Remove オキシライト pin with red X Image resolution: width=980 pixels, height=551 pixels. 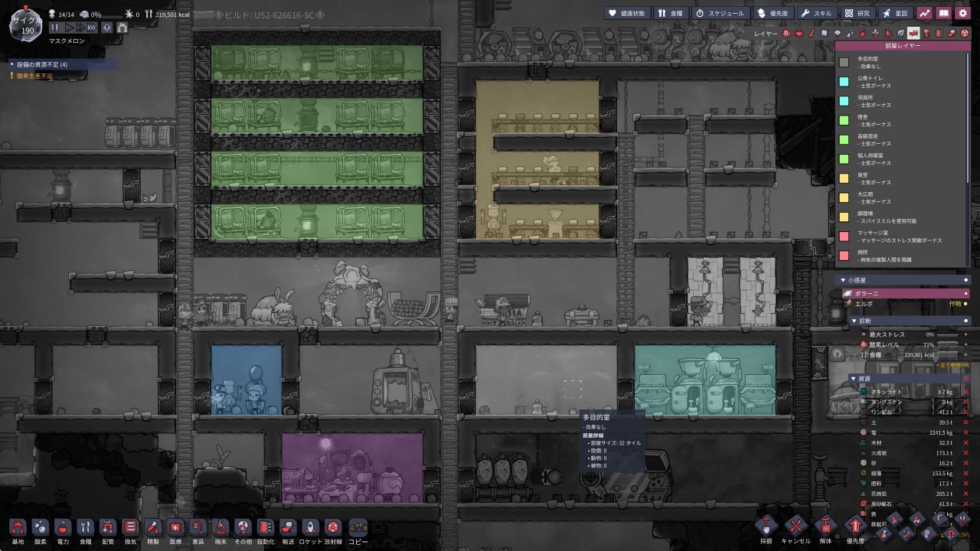click(x=965, y=392)
